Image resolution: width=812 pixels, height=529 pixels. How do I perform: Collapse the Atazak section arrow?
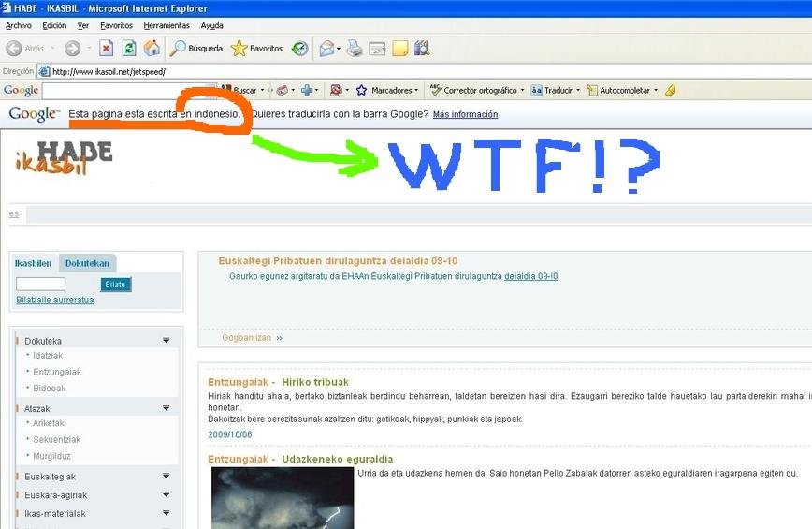167,408
